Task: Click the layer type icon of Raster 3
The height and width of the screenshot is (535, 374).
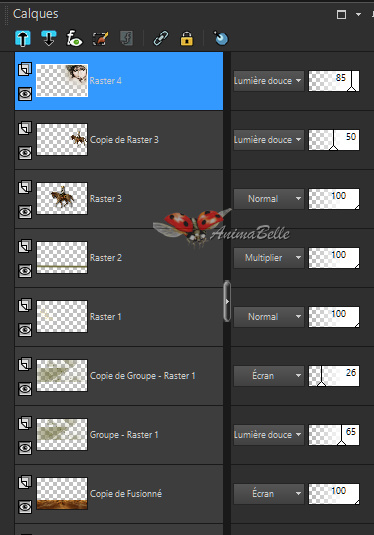Action: (25, 187)
